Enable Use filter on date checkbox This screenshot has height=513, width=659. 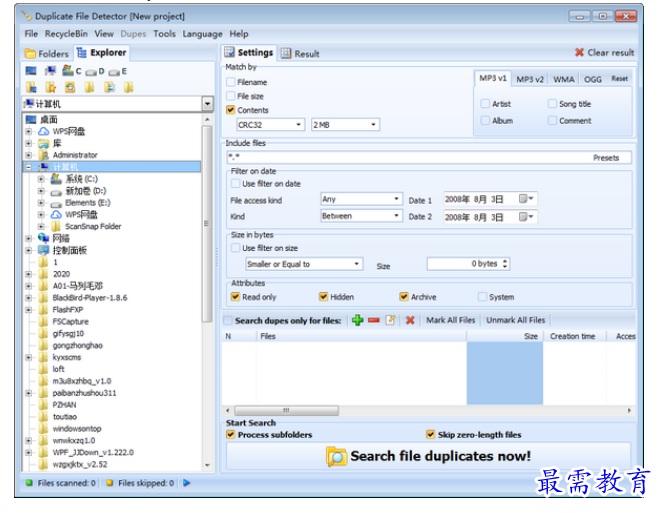point(236,184)
